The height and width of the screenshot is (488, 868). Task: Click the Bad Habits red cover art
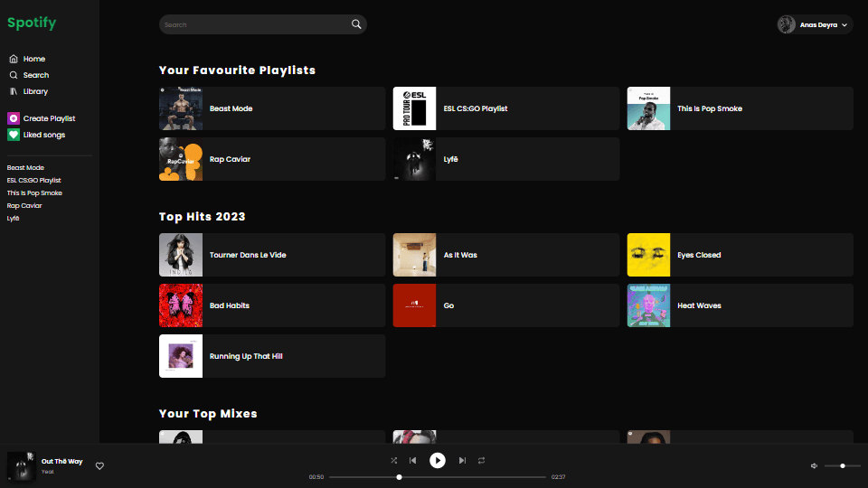point(181,305)
